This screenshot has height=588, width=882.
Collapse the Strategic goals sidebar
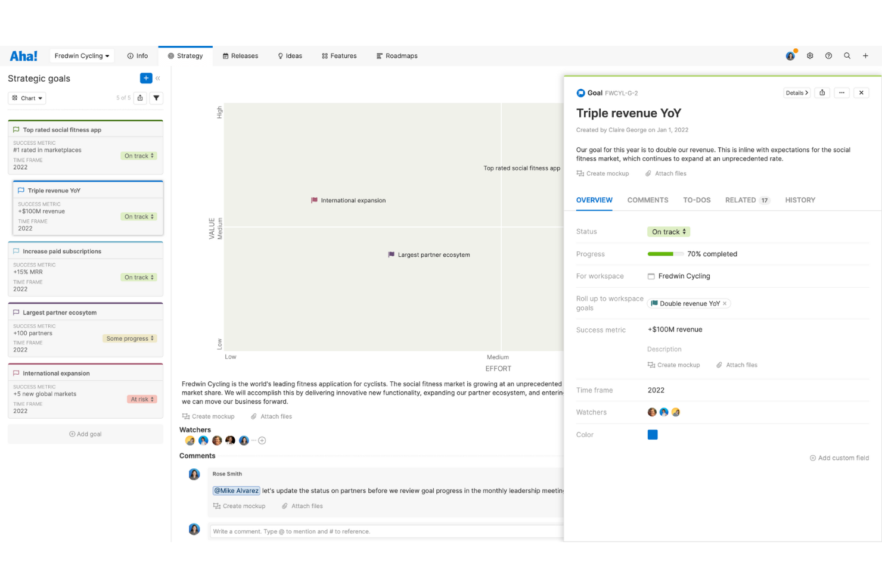coord(158,78)
